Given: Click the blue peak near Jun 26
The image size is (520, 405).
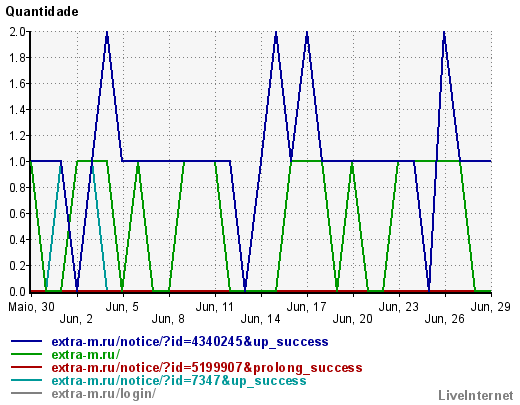Looking at the screenshot, I should 444,33.
